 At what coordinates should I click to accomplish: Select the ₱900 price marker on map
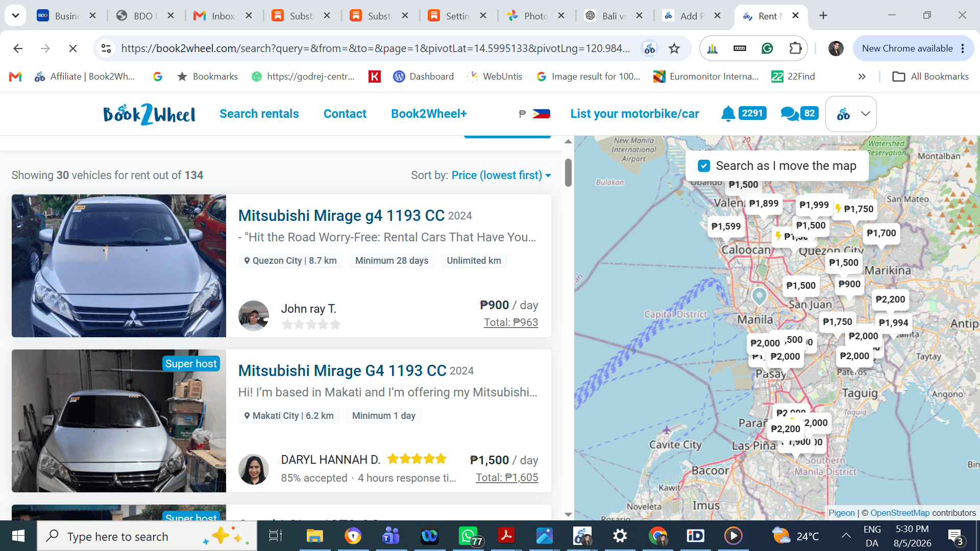[x=849, y=284]
